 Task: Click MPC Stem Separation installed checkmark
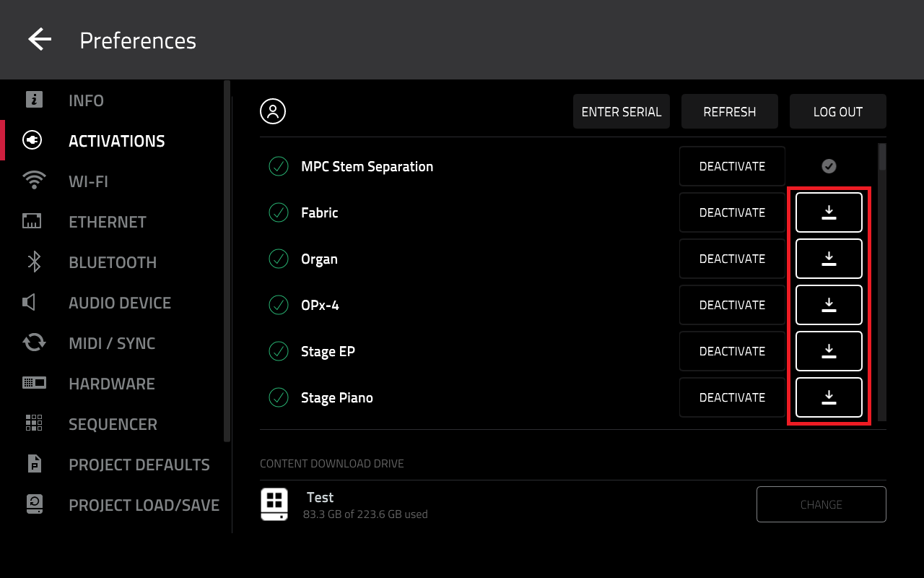pos(829,166)
